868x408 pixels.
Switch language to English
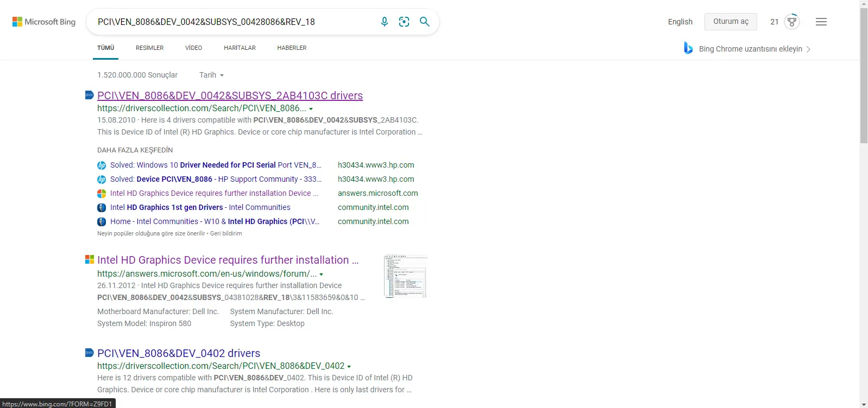pyautogui.click(x=680, y=22)
